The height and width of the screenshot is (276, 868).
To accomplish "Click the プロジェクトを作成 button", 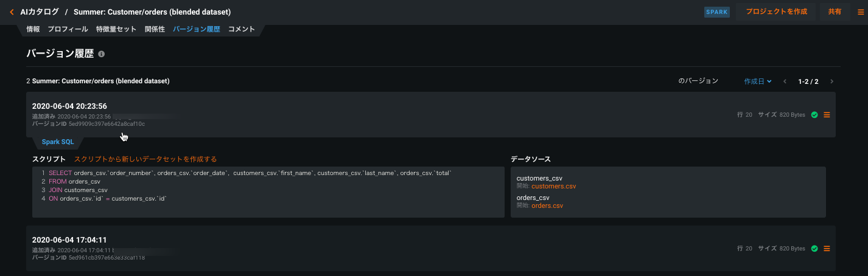I will [776, 12].
